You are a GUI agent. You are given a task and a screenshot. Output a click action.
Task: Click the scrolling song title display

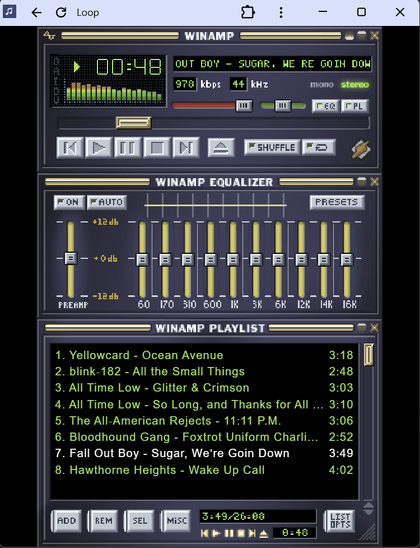(x=272, y=64)
